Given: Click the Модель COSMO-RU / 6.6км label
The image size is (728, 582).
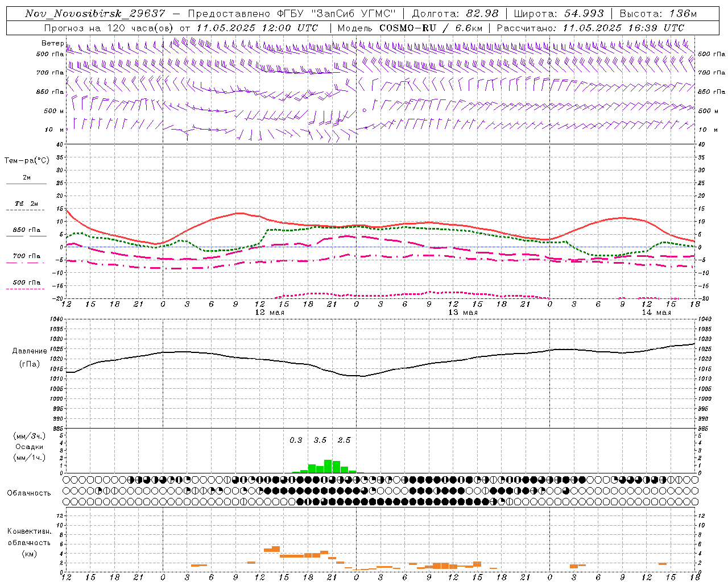Looking at the screenshot, I should coord(409,28).
